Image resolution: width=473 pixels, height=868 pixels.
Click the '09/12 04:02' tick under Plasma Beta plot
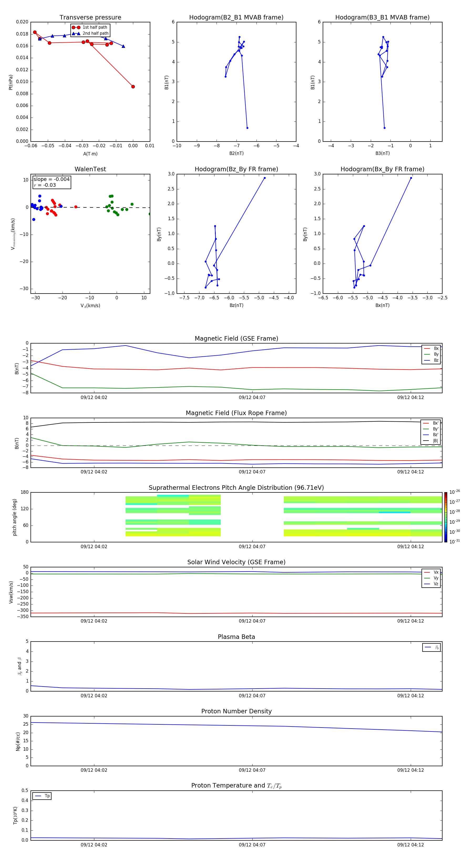click(x=94, y=696)
